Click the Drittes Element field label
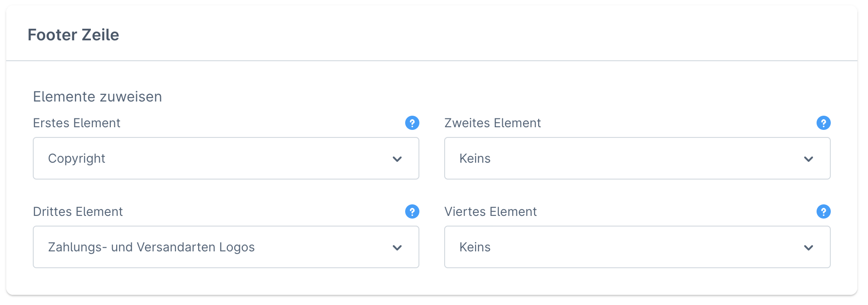 pyautogui.click(x=78, y=211)
